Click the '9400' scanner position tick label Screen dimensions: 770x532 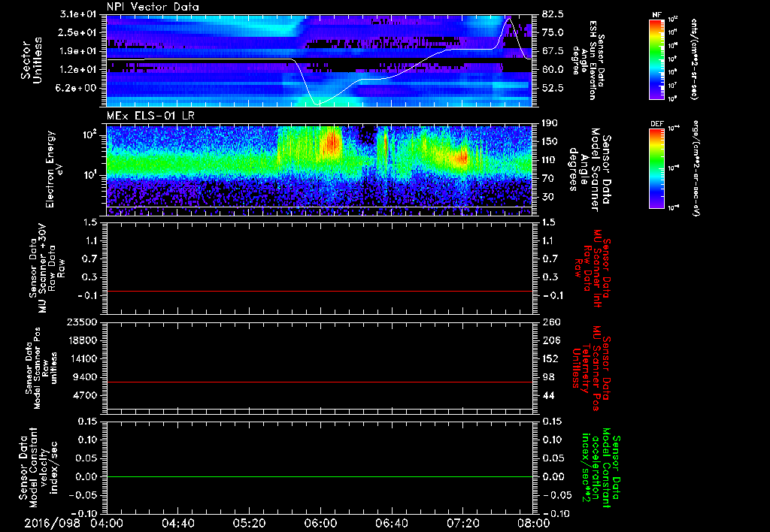(x=85, y=377)
